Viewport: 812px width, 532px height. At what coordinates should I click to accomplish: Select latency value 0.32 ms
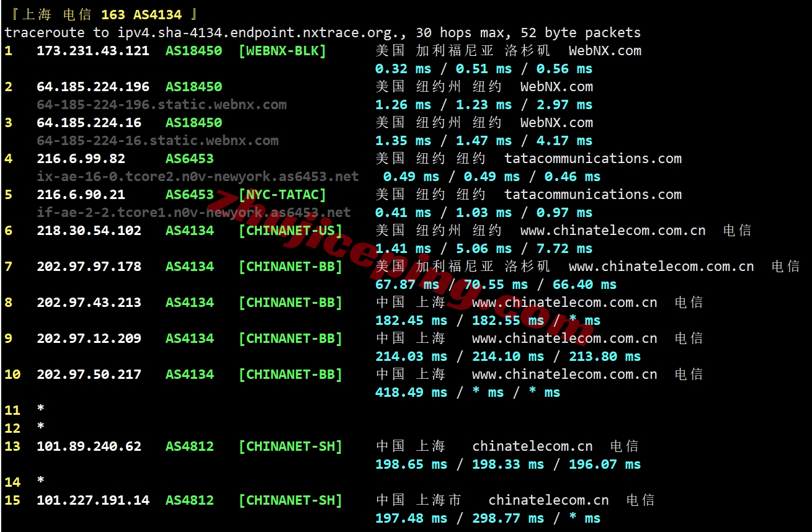click(403, 69)
